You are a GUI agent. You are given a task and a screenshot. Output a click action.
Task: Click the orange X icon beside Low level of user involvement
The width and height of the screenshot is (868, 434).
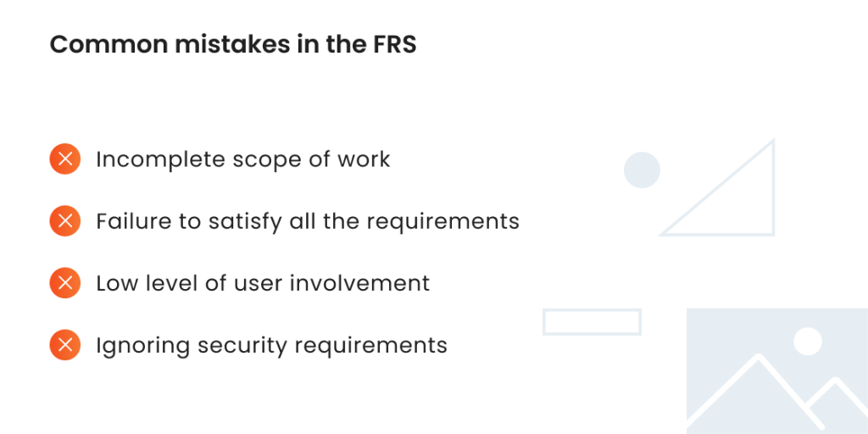tap(64, 283)
